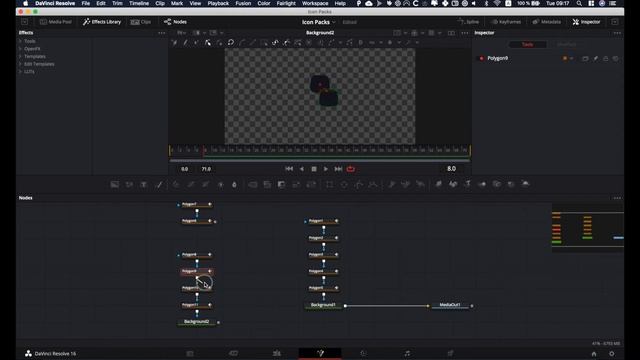Add a Polygon mask tool from toolbar
The height and width of the screenshot is (360, 640).
pos(358,184)
